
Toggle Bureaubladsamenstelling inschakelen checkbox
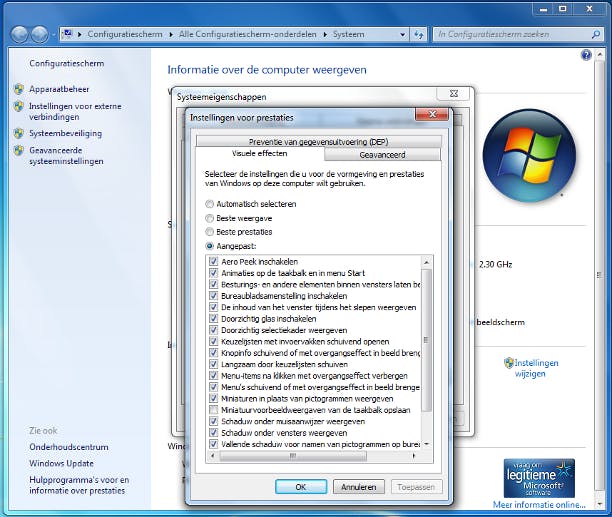click(213, 296)
